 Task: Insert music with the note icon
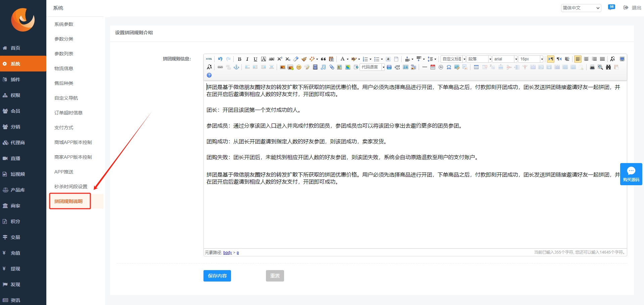tap(323, 67)
